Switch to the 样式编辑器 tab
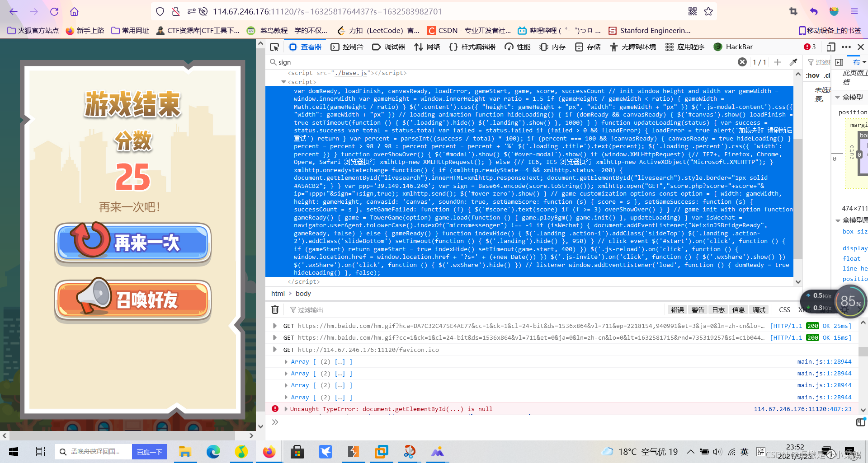The width and height of the screenshot is (868, 463). coord(472,47)
